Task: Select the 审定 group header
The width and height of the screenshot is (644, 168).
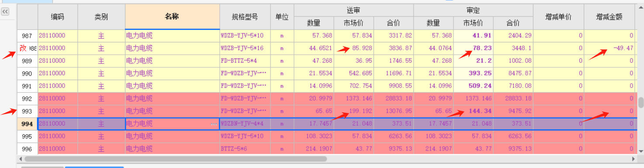Action: tap(473, 10)
